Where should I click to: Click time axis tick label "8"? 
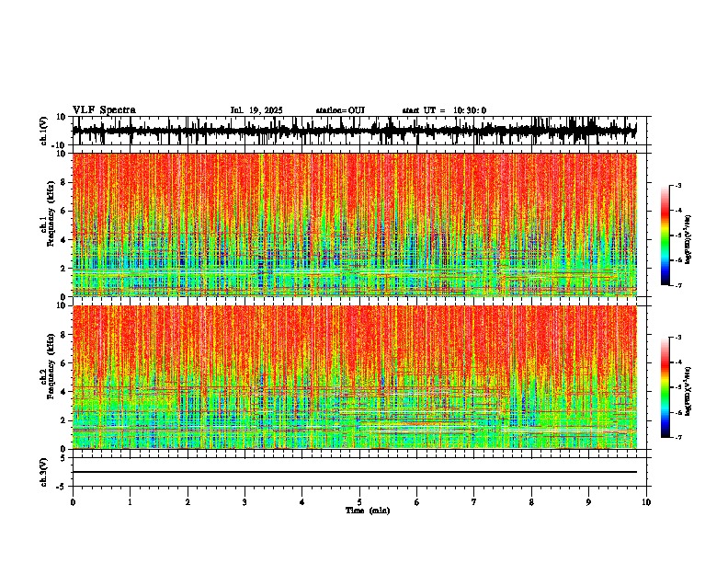coord(531,502)
